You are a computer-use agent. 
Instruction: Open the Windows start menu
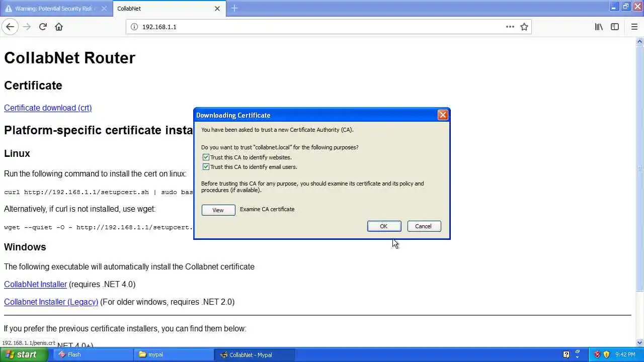[x=24, y=354]
